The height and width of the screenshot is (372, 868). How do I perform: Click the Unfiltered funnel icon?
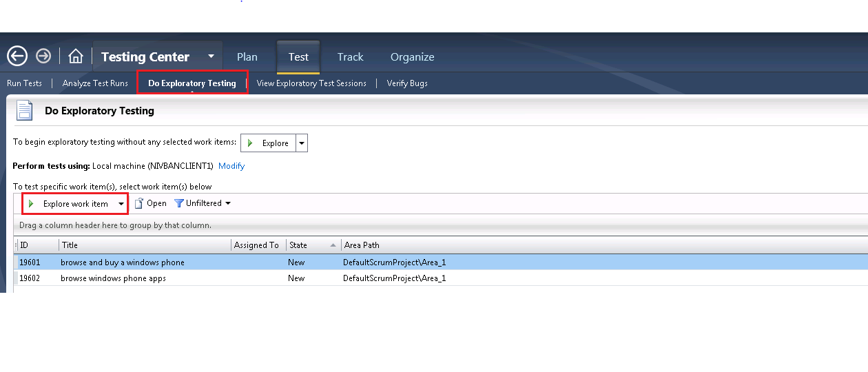(179, 203)
